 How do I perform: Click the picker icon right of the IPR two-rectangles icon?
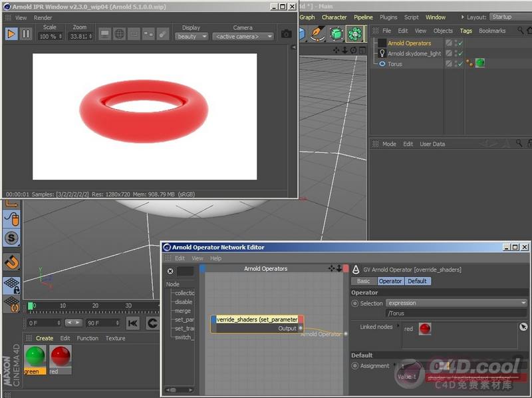(x=163, y=34)
